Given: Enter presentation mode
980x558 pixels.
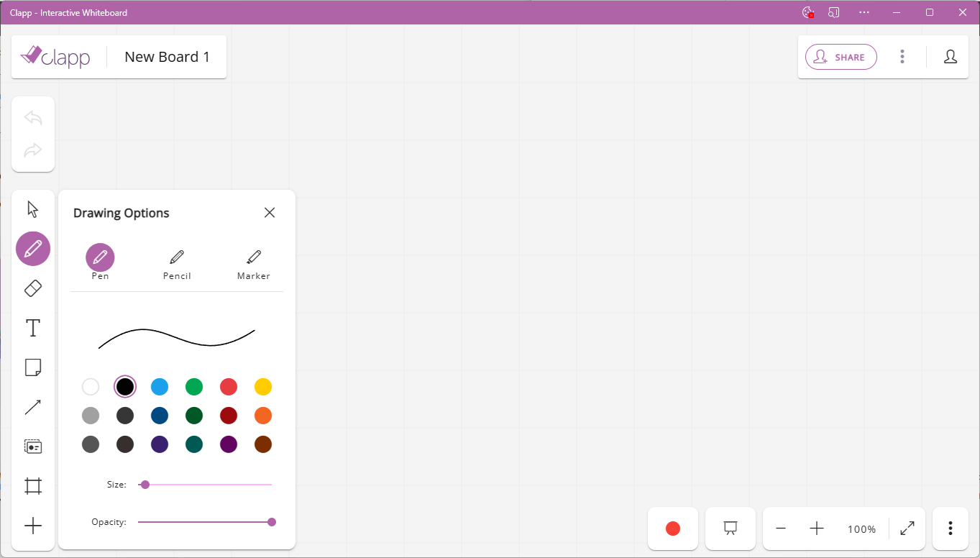Looking at the screenshot, I should [730, 528].
